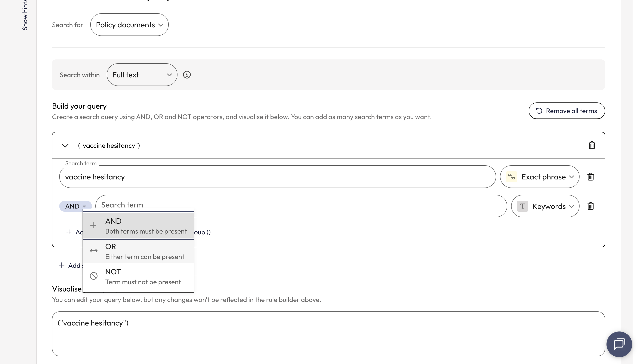Edit the visualised query text box
This screenshot has height=364, width=639.
(x=328, y=334)
